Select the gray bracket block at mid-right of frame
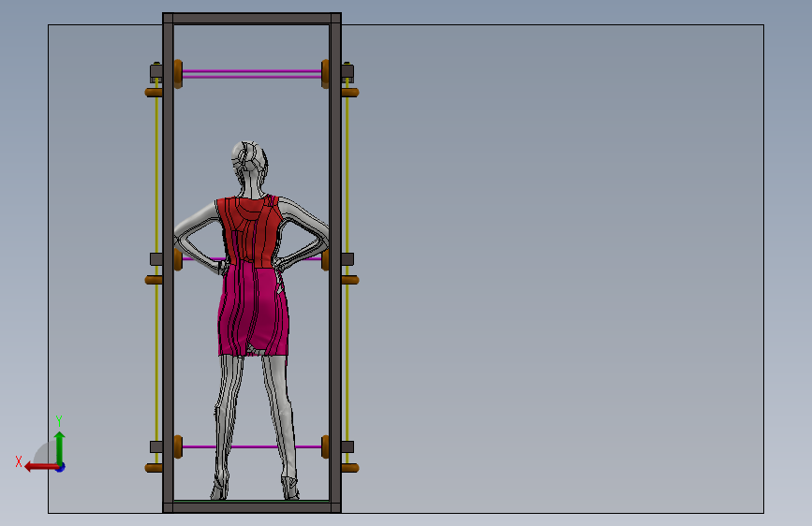 347,259
